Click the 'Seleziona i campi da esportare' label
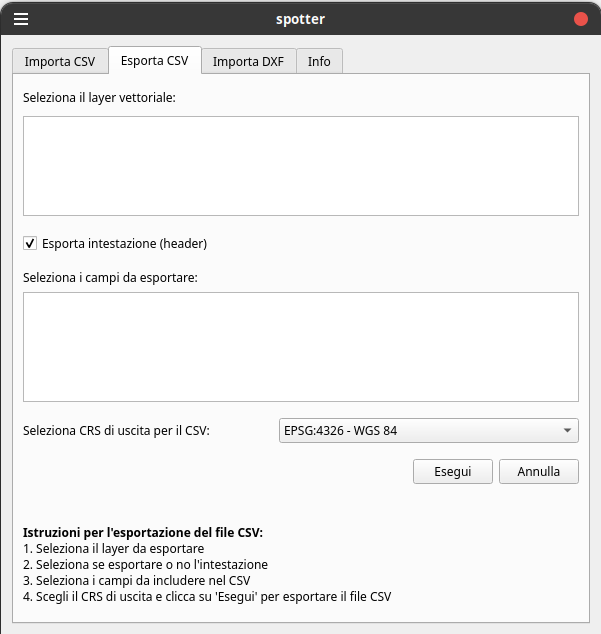Screen dimensions: 601x634 [110, 277]
